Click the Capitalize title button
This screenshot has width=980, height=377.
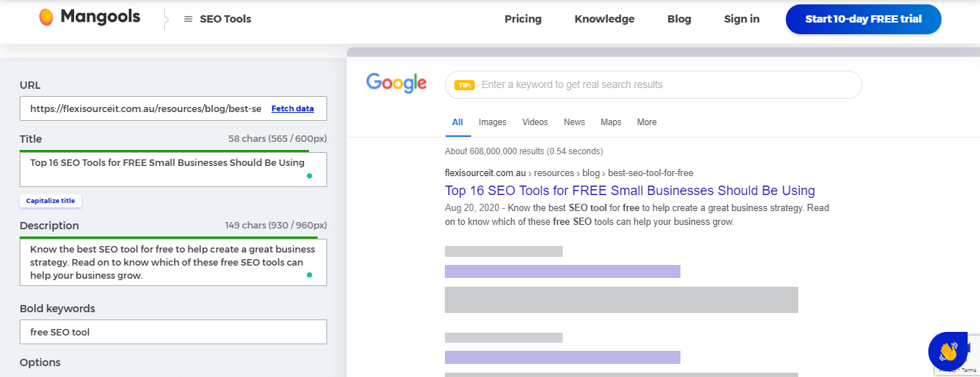[x=50, y=201]
